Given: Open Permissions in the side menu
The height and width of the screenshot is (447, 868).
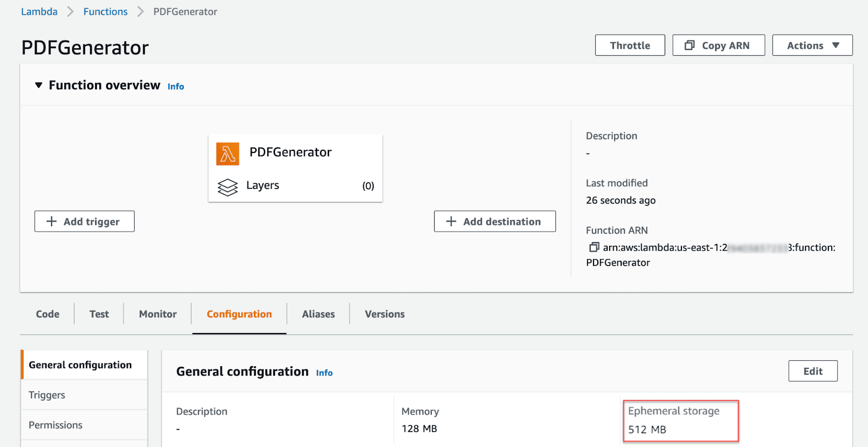Looking at the screenshot, I should 84,425.
